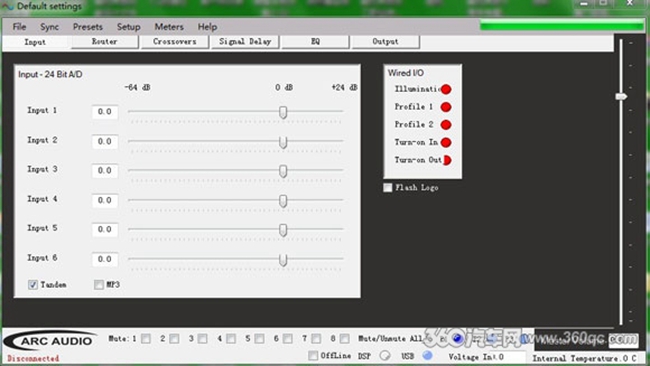The image size is (650, 366).
Task: Click the Turn-on In red indicator
Action: tap(446, 143)
